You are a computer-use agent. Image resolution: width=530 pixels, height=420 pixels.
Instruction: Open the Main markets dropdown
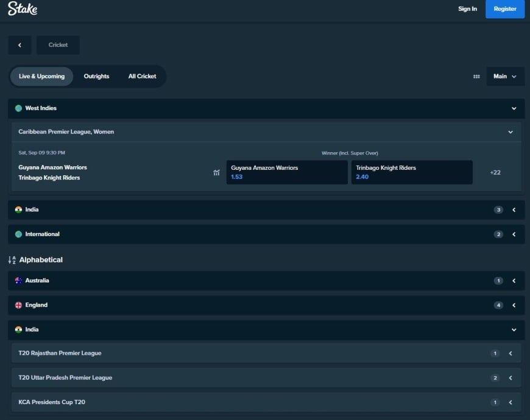(x=504, y=76)
